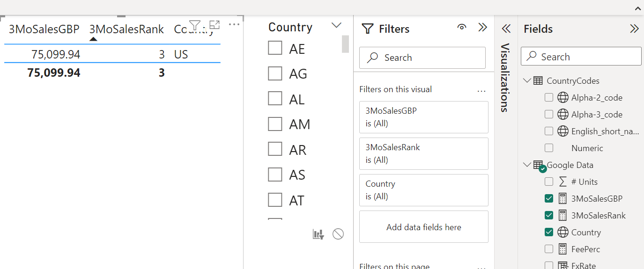Uncheck the Country field
The width and height of the screenshot is (644, 269).
click(549, 232)
